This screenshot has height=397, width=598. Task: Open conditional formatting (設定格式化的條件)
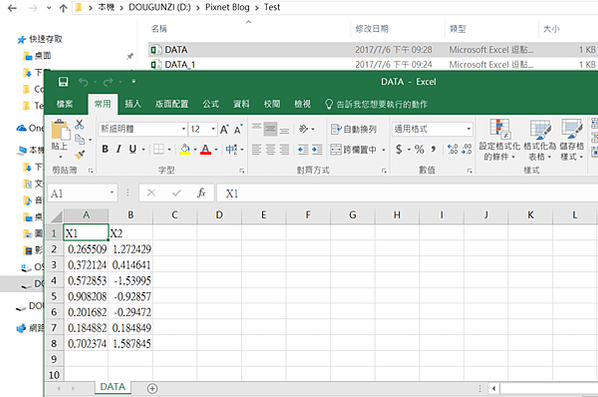[x=499, y=140]
